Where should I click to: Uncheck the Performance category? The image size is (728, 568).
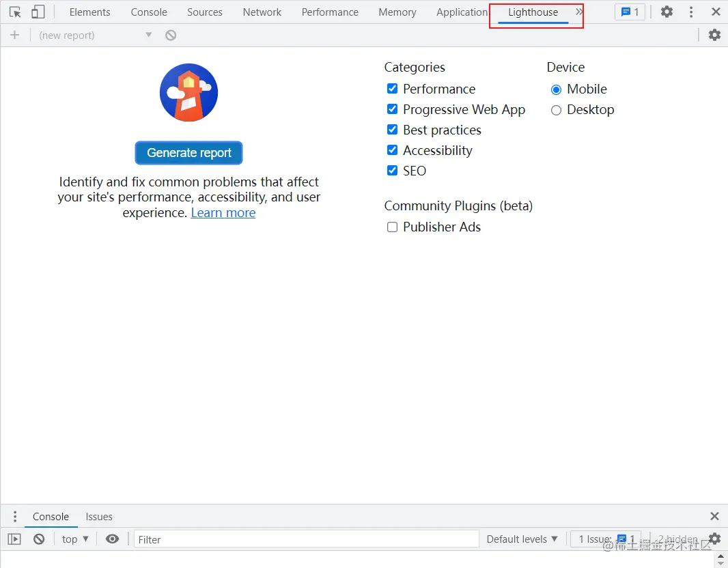392,88
